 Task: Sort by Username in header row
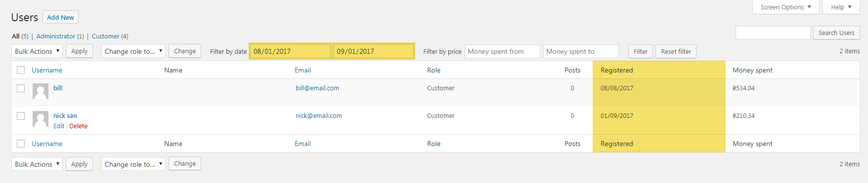click(x=47, y=70)
